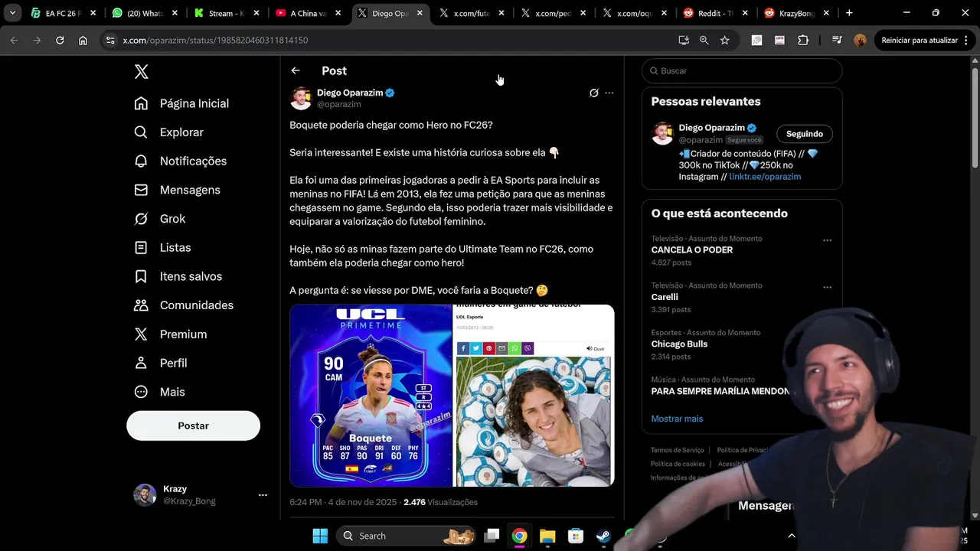Open Notificações in the sidebar

[181, 161]
